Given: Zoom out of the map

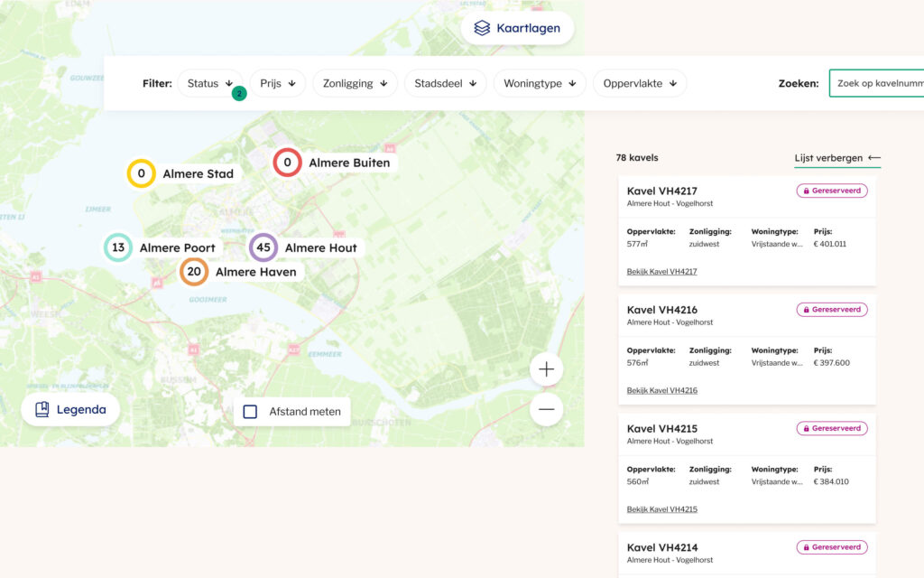Looking at the screenshot, I should coord(546,409).
